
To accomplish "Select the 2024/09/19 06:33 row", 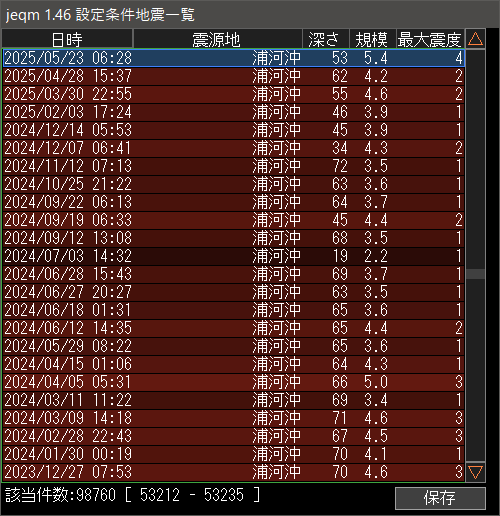I will 234,220.
